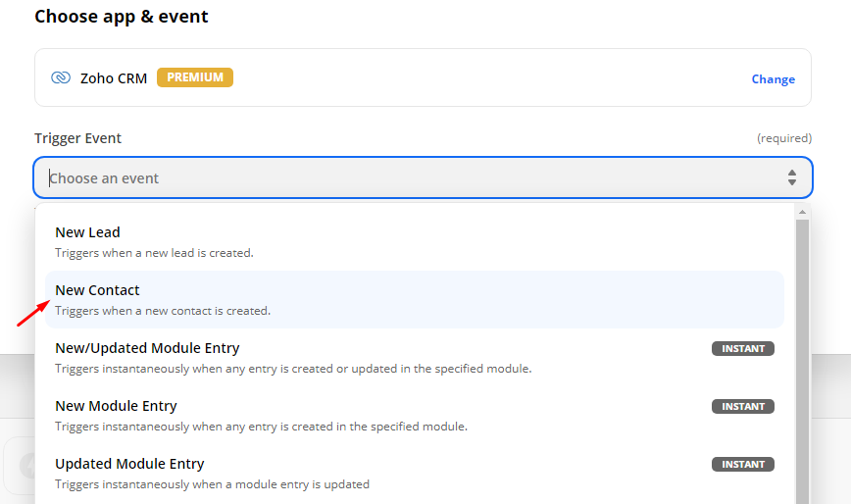Click INSTANT badge on Updated Module Entry
The height and width of the screenshot is (504, 851).
point(743,464)
